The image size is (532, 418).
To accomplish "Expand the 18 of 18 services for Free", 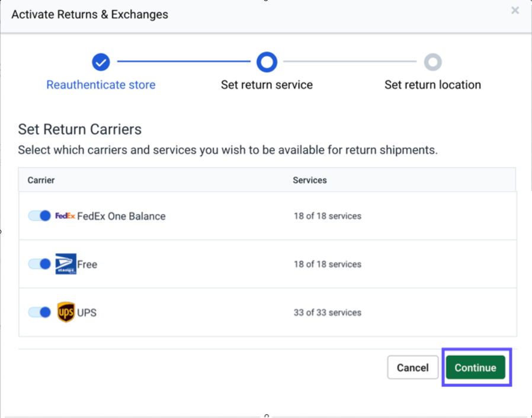I will pos(328,264).
